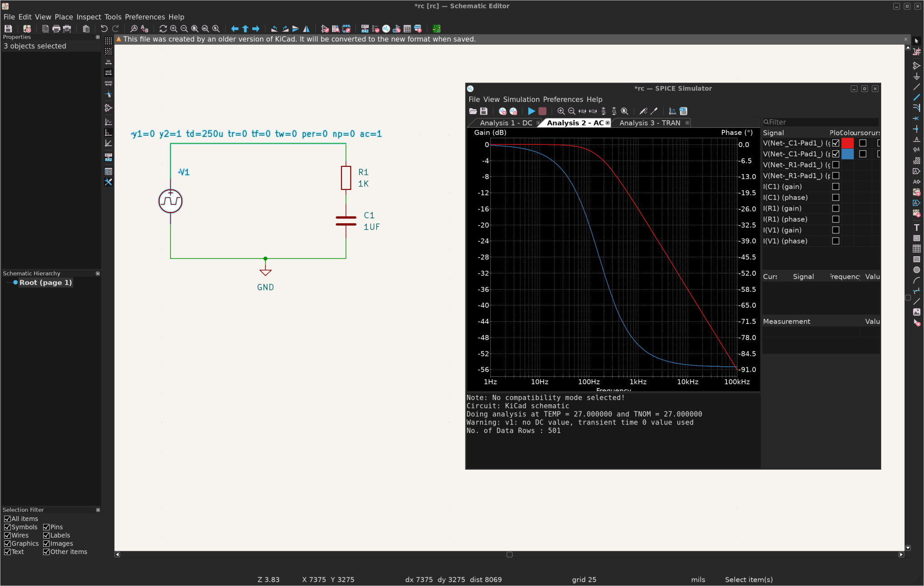
Task: Toggle the All items selection filter
Action: [x=7, y=519]
